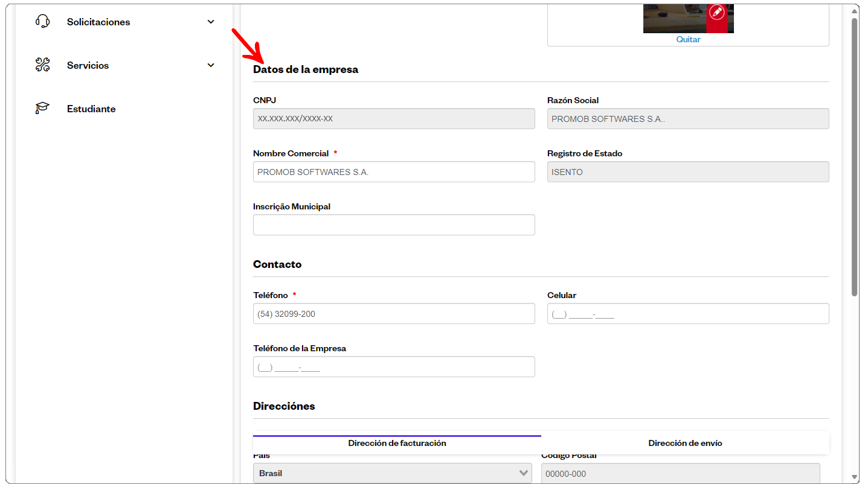Click the red pencil edit image icon
868x484 pixels.
(716, 13)
